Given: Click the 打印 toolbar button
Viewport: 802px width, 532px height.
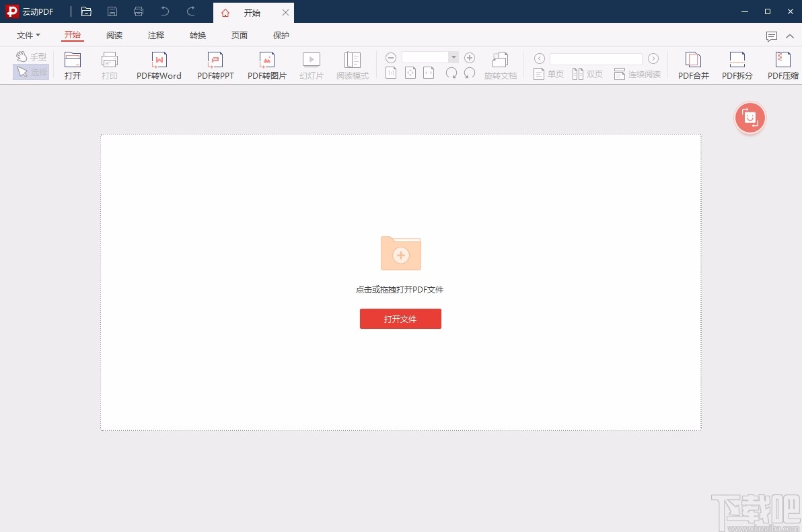Looking at the screenshot, I should [110, 66].
